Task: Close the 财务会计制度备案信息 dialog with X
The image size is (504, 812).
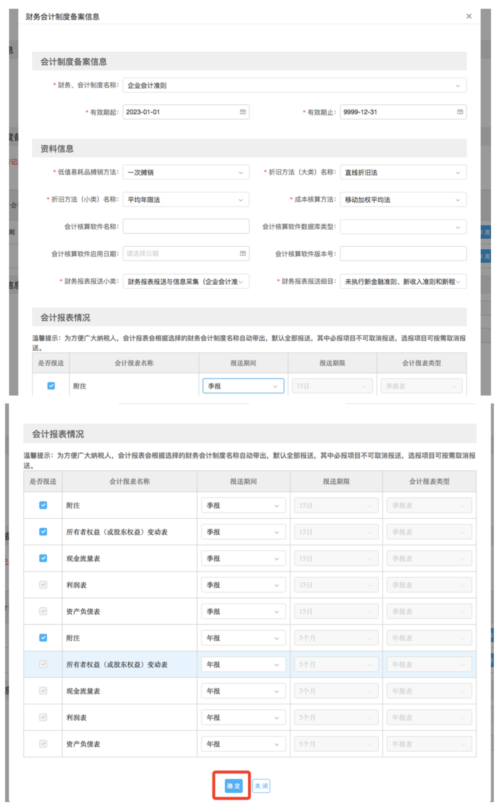Action: point(469,16)
